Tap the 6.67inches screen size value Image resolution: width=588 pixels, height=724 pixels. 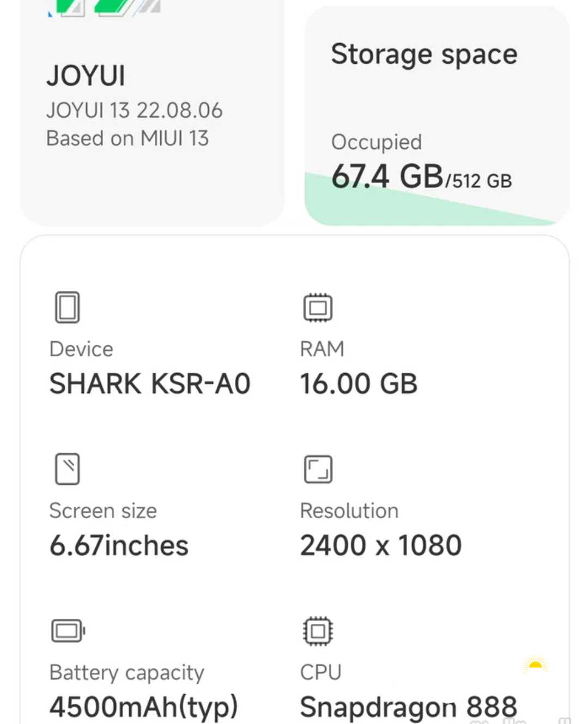(x=119, y=545)
